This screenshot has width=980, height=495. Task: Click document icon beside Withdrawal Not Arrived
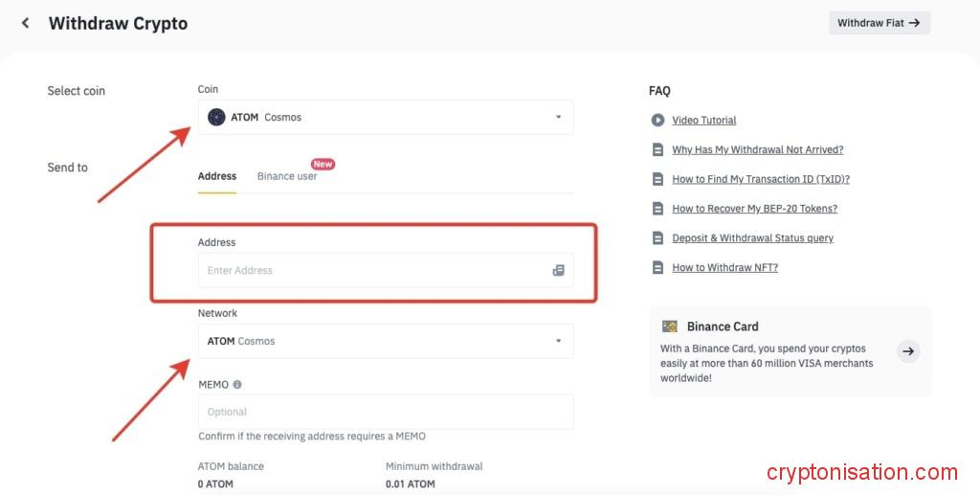coord(657,149)
